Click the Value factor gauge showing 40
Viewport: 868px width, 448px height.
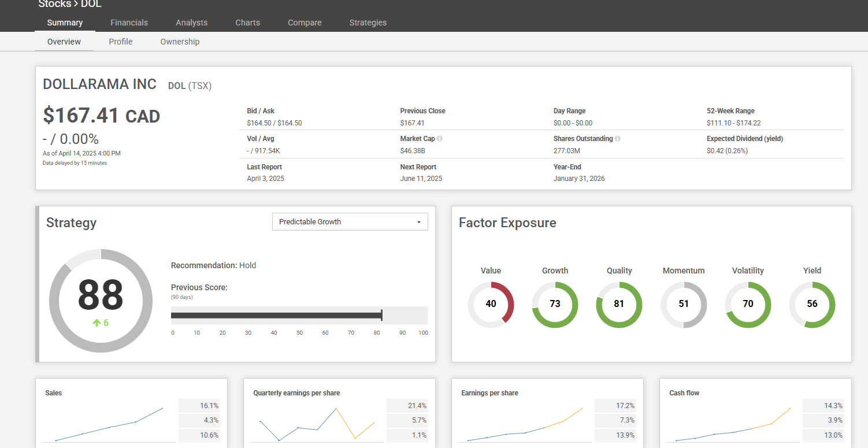(491, 305)
